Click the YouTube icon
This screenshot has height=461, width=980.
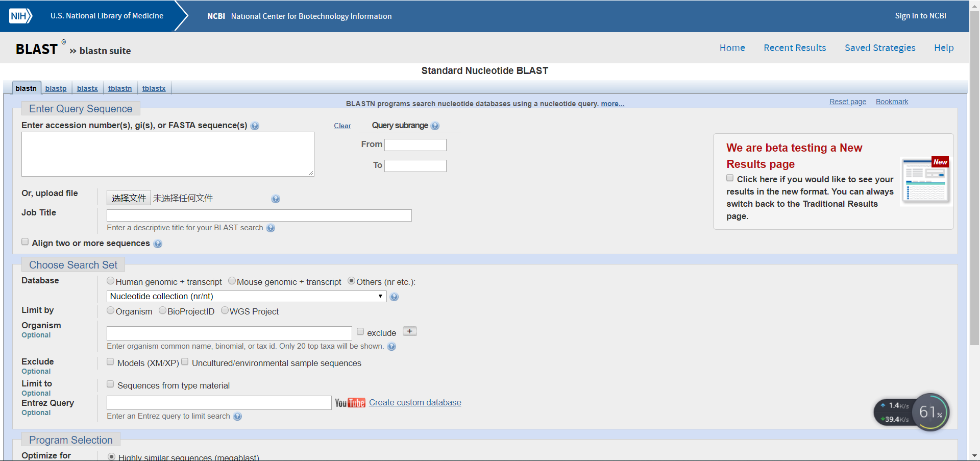[350, 403]
